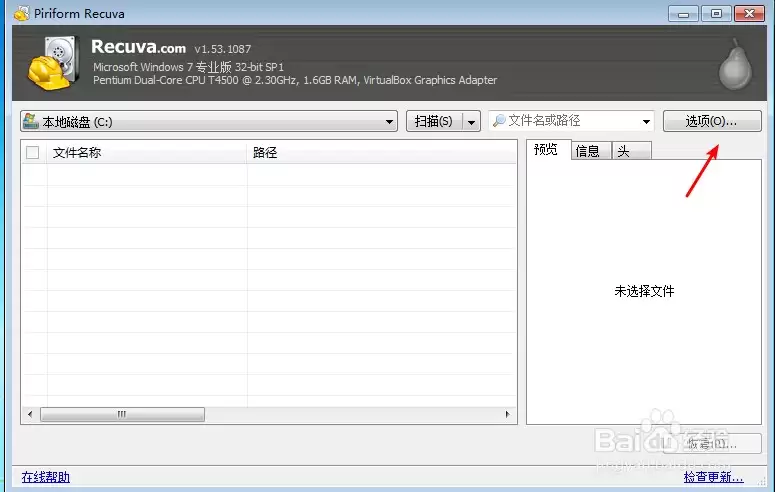Screen dimensions: 775x492
Task: Click the horizontal scrollbar left arrow
Action: (30, 414)
